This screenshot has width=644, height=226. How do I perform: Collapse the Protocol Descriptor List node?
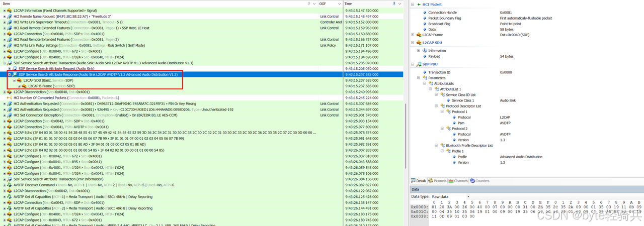pos(436,106)
